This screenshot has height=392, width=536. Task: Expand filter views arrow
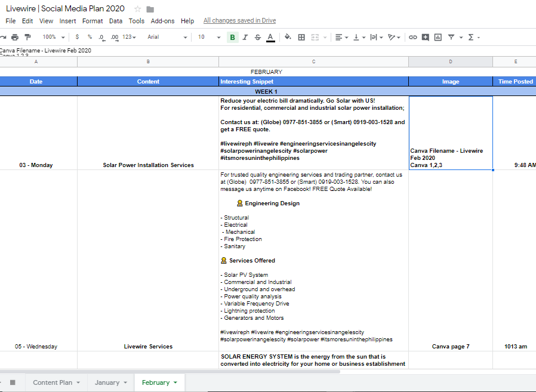(x=461, y=38)
